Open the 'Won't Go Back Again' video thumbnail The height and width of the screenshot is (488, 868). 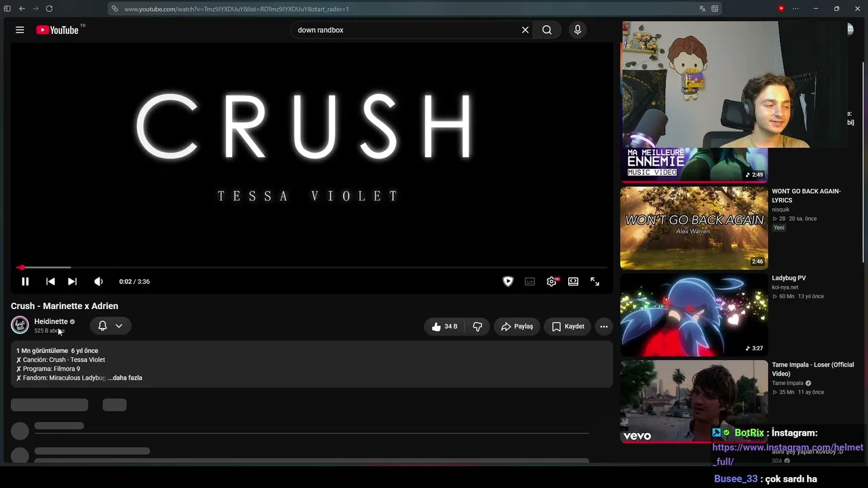coord(694,228)
